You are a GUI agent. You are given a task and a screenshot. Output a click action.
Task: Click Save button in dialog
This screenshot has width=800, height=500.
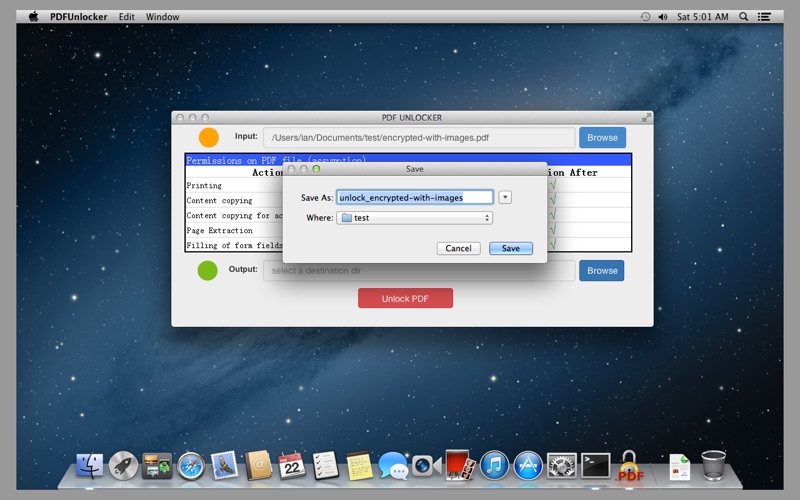[511, 248]
